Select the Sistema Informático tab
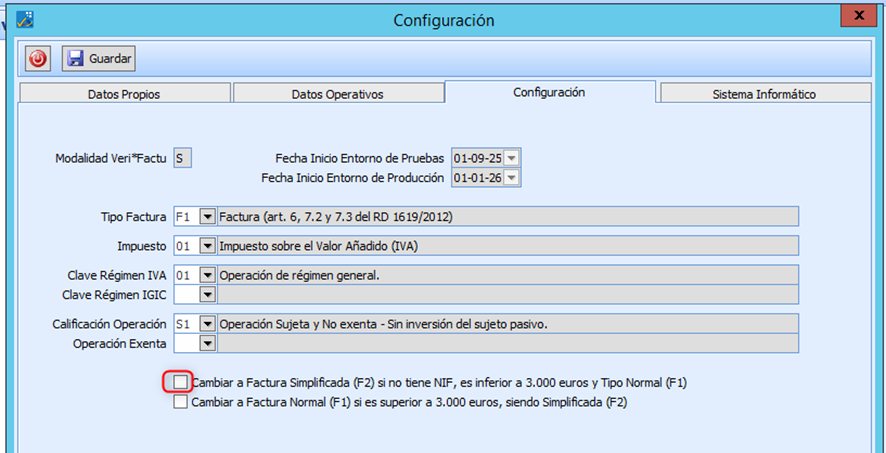 coord(764,94)
